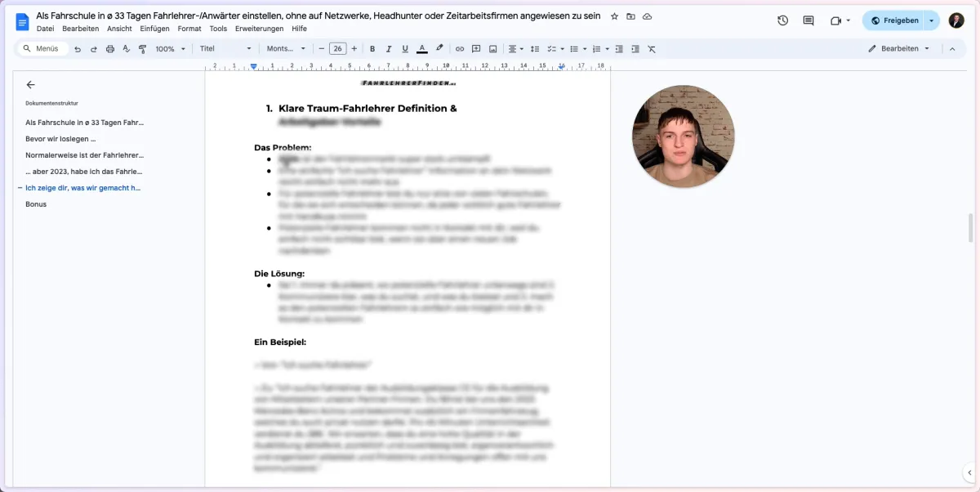Click the line spacing icon
This screenshot has height=492, width=980.
(x=535, y=49)
